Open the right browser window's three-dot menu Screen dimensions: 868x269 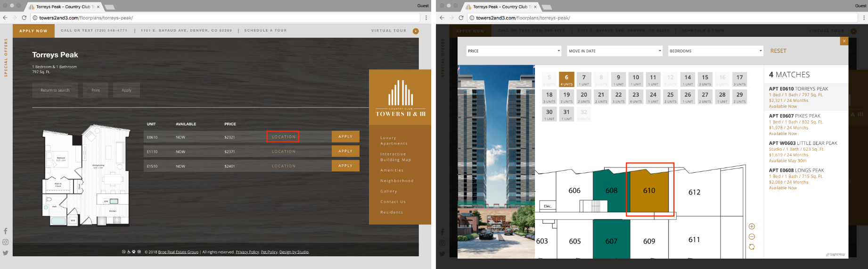pos(863,17)
